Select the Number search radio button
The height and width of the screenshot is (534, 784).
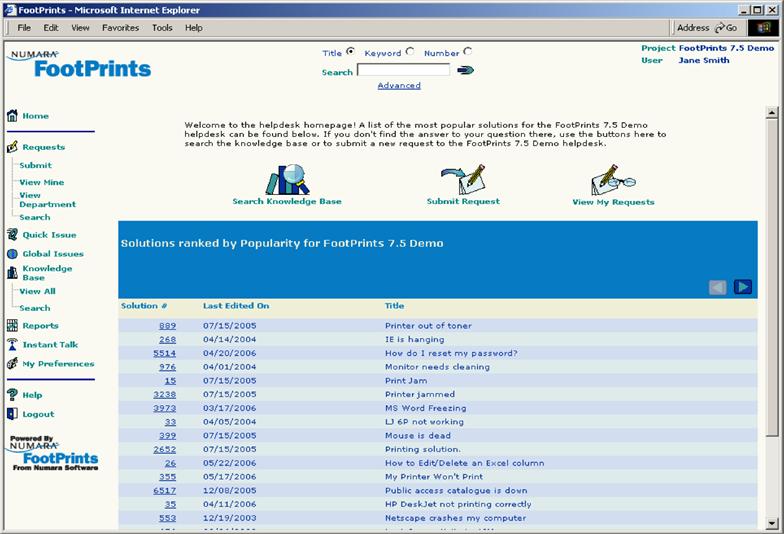point(468,52)
